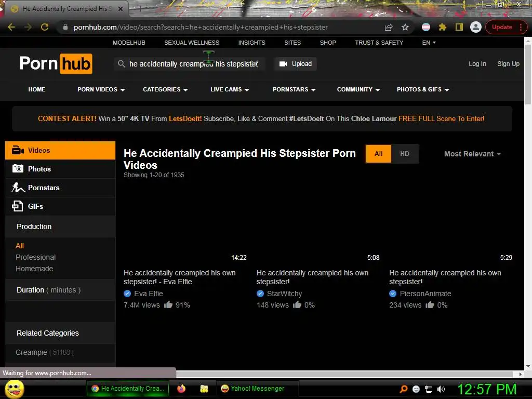This screenshot has height=399, width=532.
Task: Expand the PORNSTARS nav dropdown
Action: tap(294, 89)
